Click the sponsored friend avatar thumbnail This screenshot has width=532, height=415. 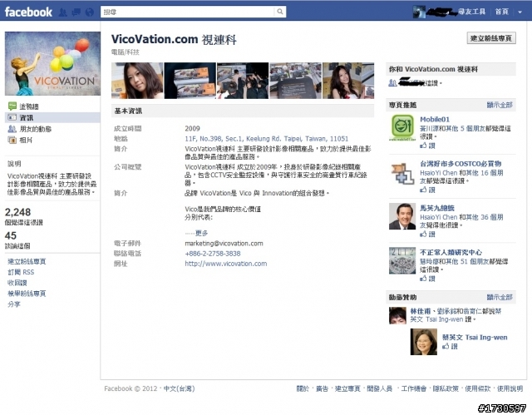coord(397,315)
